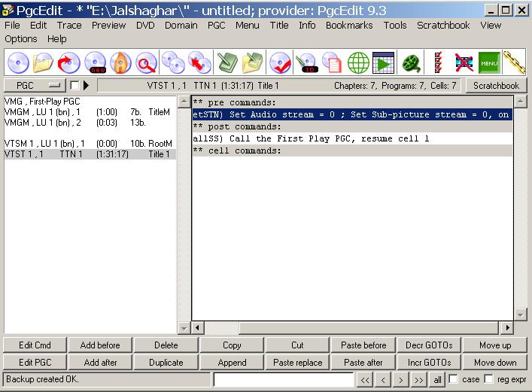Select 'Call the First Play PGC' command line
This screenshot has width=532, height=392.
352,138
